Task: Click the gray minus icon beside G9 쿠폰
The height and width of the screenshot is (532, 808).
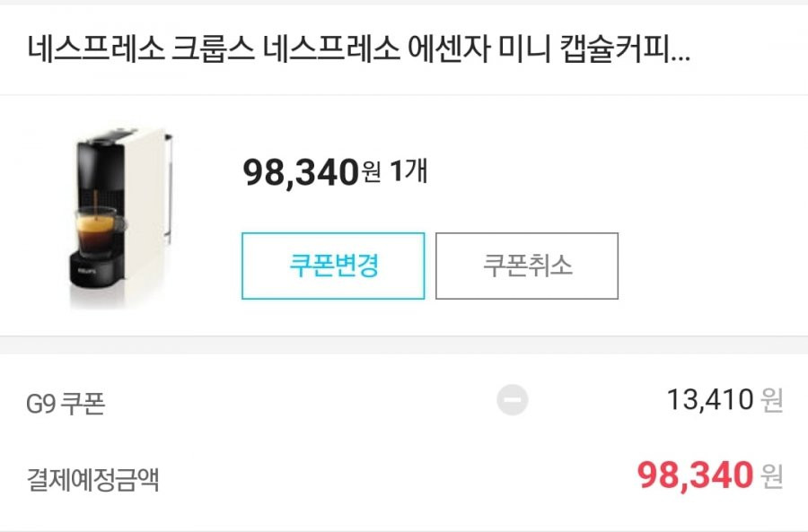Action: tap(513, 399)
